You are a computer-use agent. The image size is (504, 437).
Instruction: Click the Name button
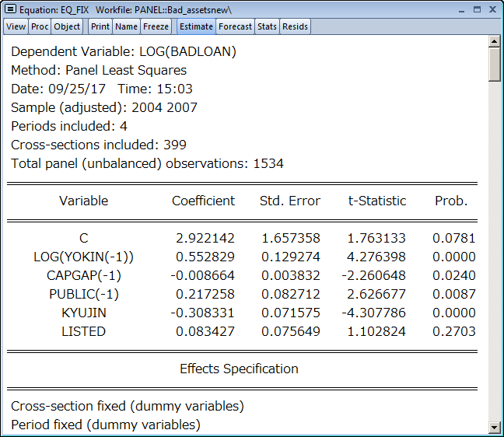pyautogui.click(x=126, y=26)
